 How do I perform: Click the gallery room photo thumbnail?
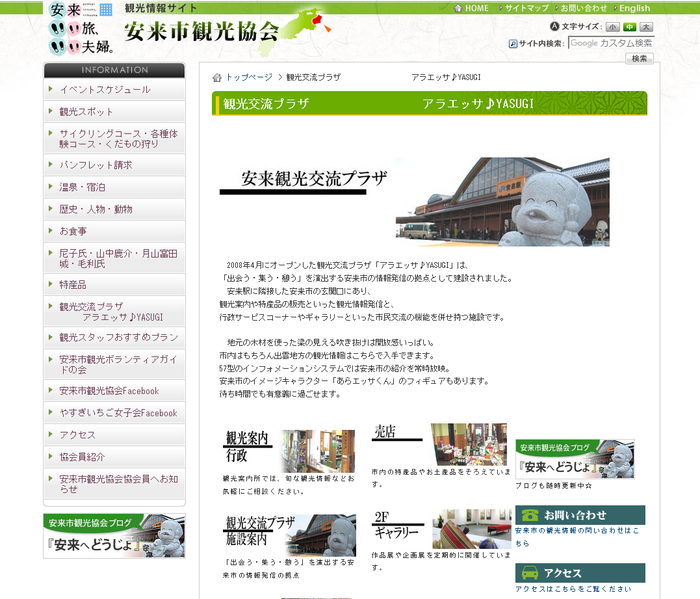[x=472, y=529]
